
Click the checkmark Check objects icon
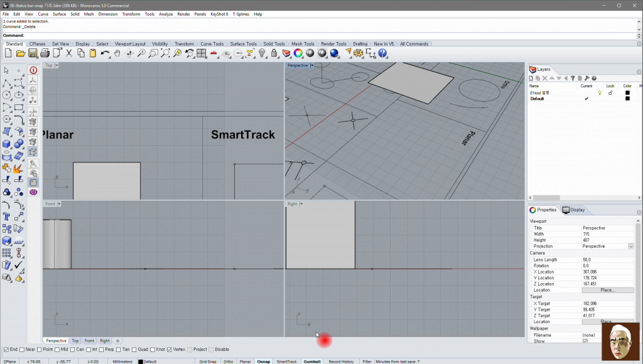coord(19,265)
